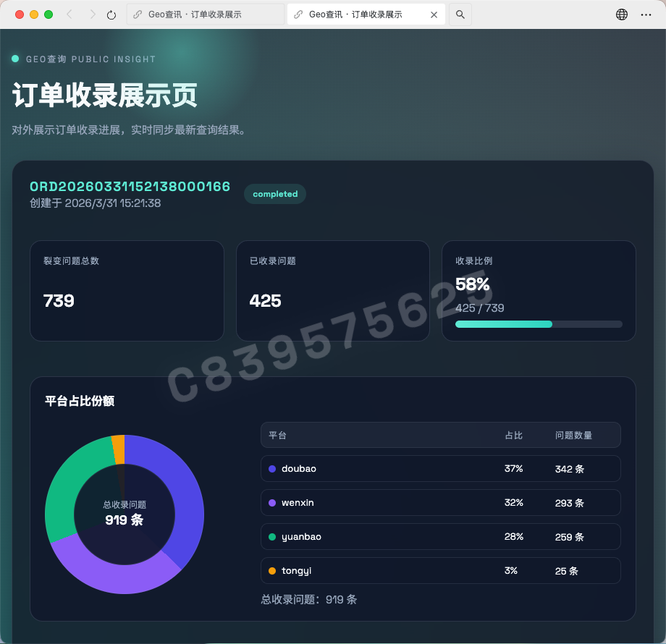Select the violet wenxin platform dot icon
666x644 pixels.
pos(271,503)
